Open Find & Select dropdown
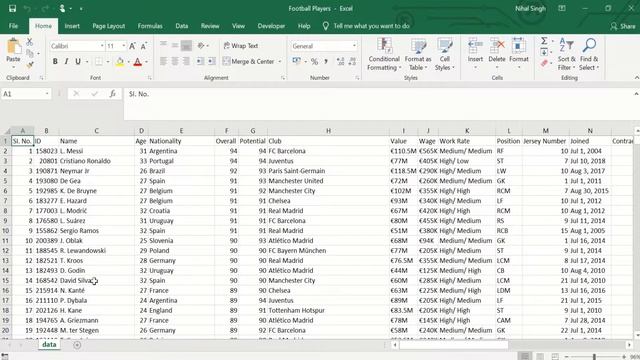The image size is (640, 360). pos(589,54)
